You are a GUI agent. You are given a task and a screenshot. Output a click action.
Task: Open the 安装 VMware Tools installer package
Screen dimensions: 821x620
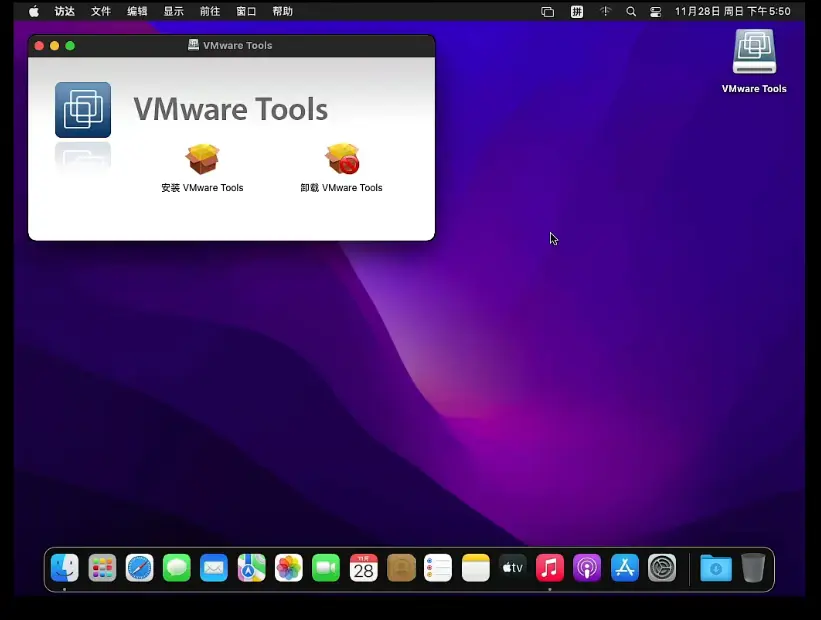[202, 160]
